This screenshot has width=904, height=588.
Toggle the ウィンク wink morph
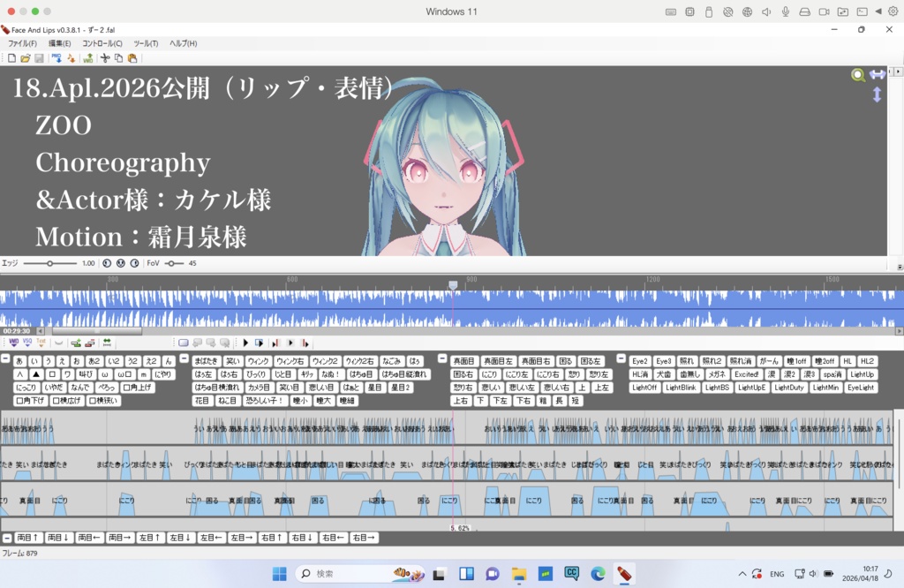(x=258, y=361)
